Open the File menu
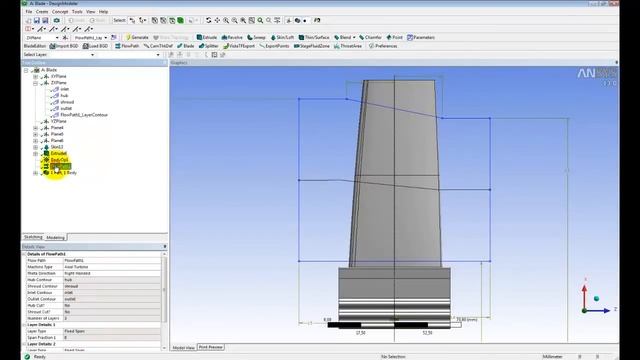This screenshot has height=360, width=640. [29, 12]
